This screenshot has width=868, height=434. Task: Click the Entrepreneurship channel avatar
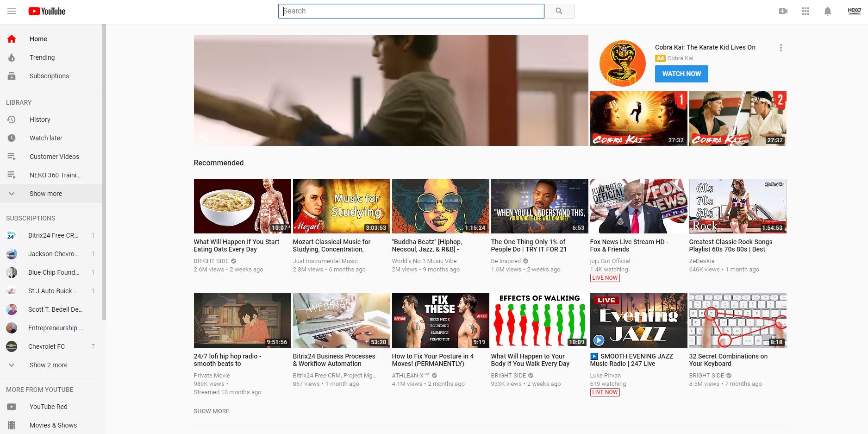pos(12,328)
